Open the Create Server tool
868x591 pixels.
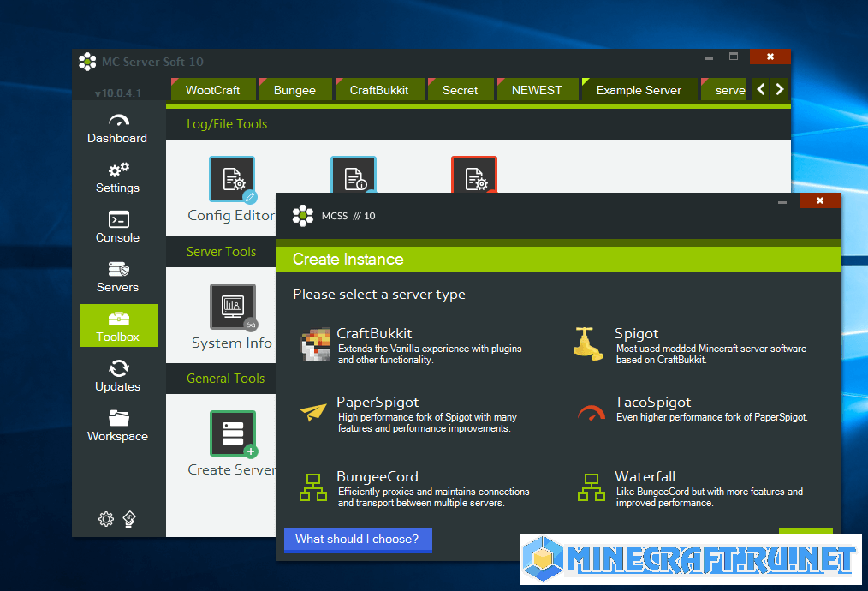233,445
